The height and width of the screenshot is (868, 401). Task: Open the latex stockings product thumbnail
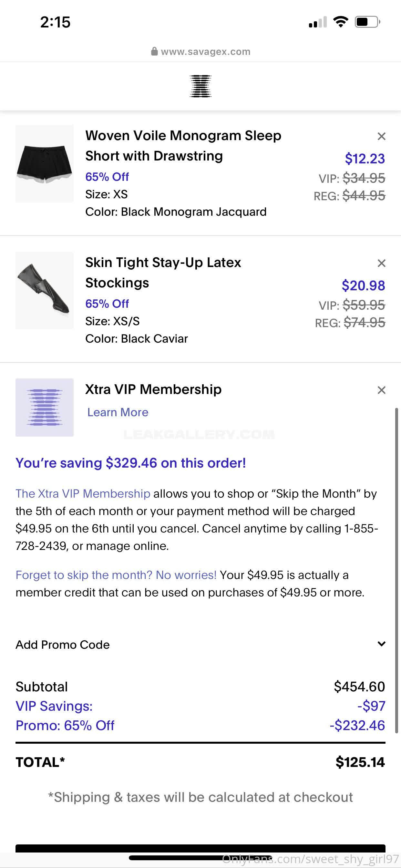tap(45, 290)
